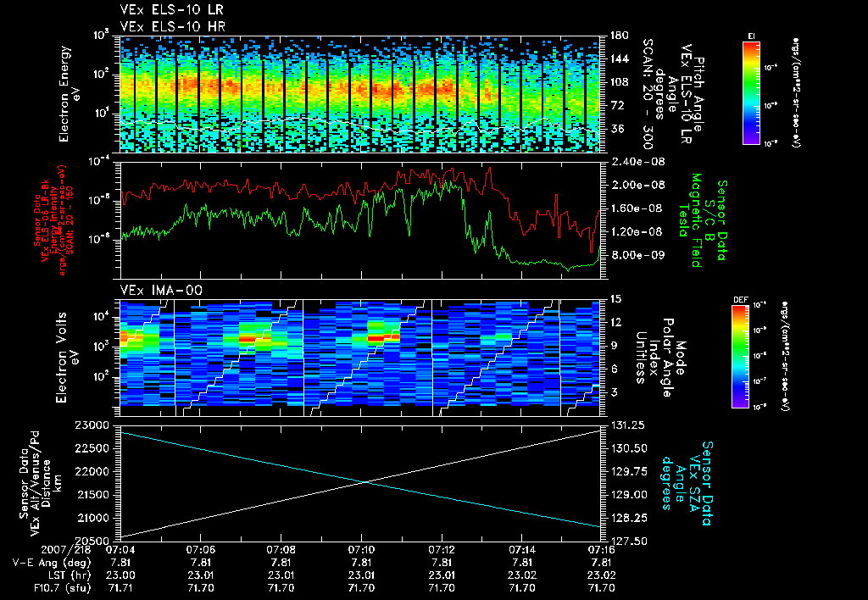This screenshot has width=868, height=600.
Task: Click the 180 pitch angle tick
Action: click(619, 36)
